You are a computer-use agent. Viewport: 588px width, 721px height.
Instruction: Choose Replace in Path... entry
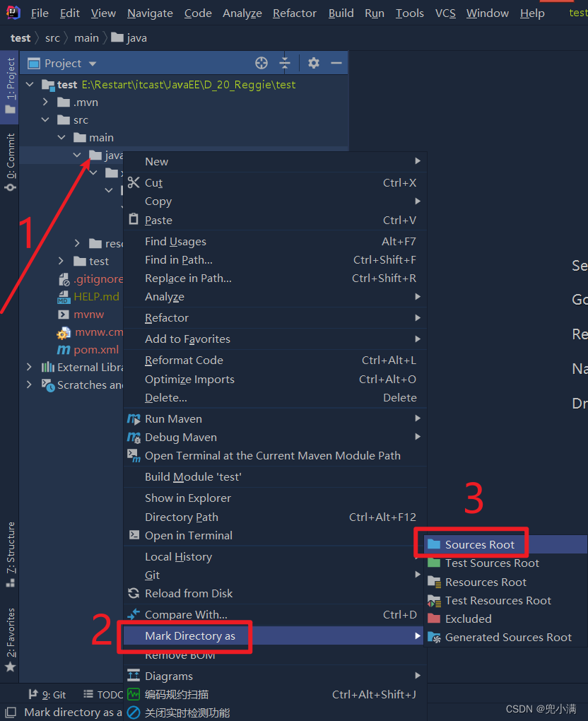pyautogui.click(x=275, y=279)
